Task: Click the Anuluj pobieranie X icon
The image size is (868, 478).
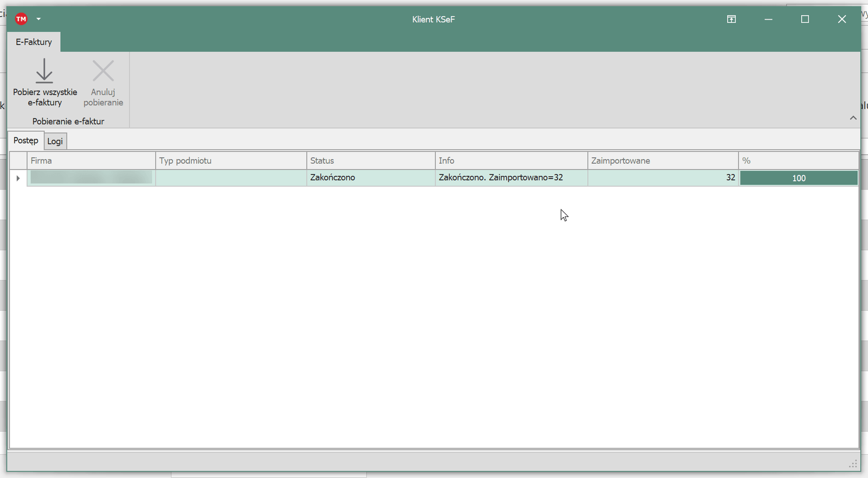Action: click(x=103, y=71)
